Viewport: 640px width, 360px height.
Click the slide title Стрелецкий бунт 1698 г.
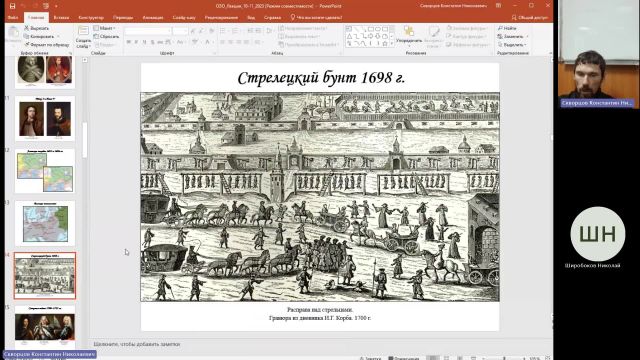tap(321, 78)
